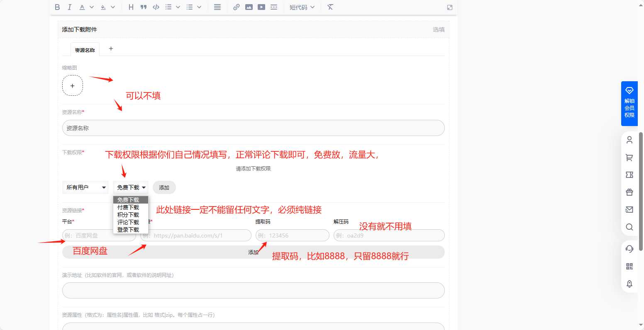
Task: Clear text formatting with the eraser icon
Action: pos(330,7)
